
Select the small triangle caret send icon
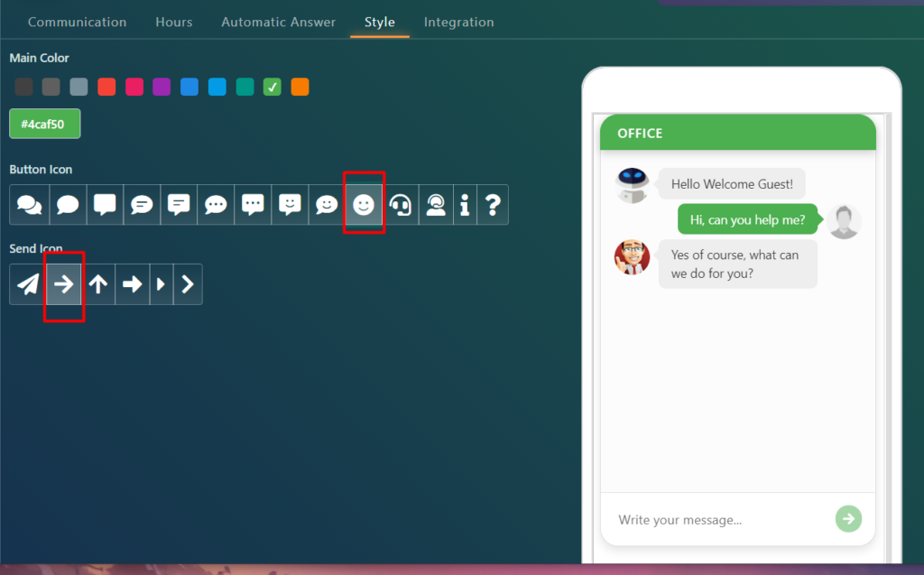[x=162, y=284]
